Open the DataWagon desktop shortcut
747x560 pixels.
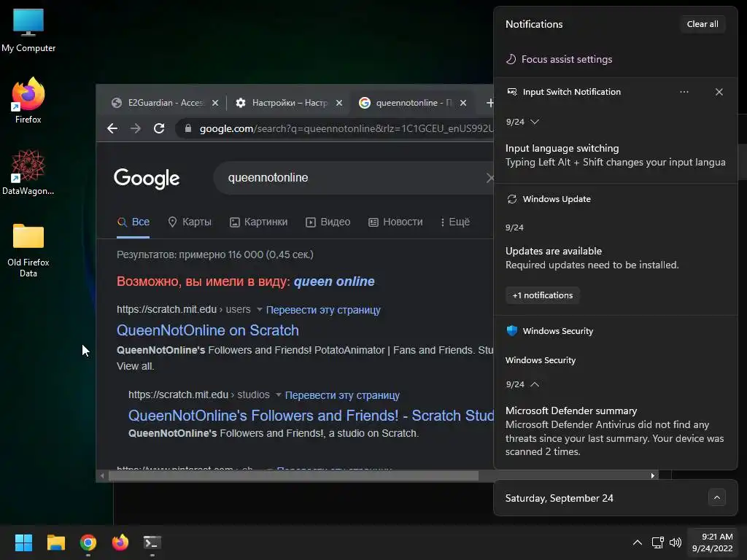[28, 172]
